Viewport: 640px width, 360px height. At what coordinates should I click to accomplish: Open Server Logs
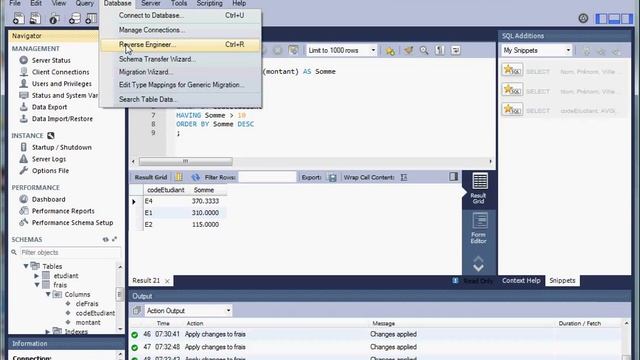coord(49,159)
